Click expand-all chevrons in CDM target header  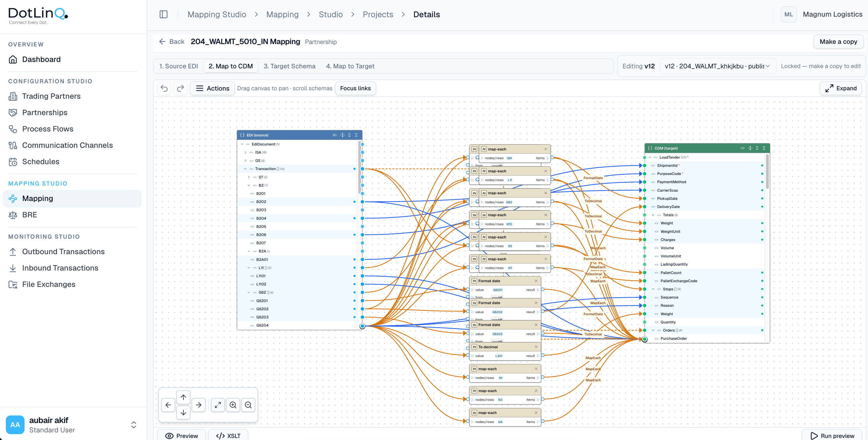coord(757,148)
